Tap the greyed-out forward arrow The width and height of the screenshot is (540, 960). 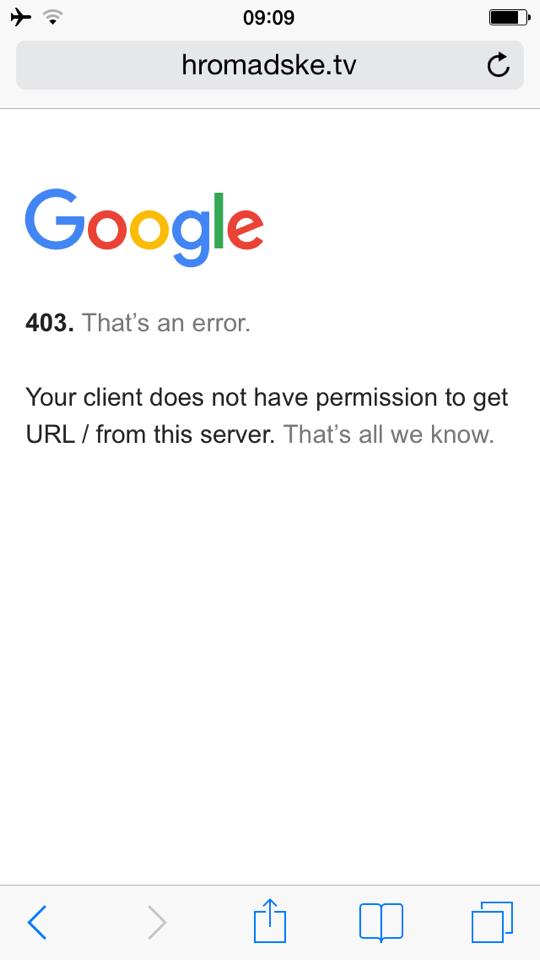click(157, 922)
